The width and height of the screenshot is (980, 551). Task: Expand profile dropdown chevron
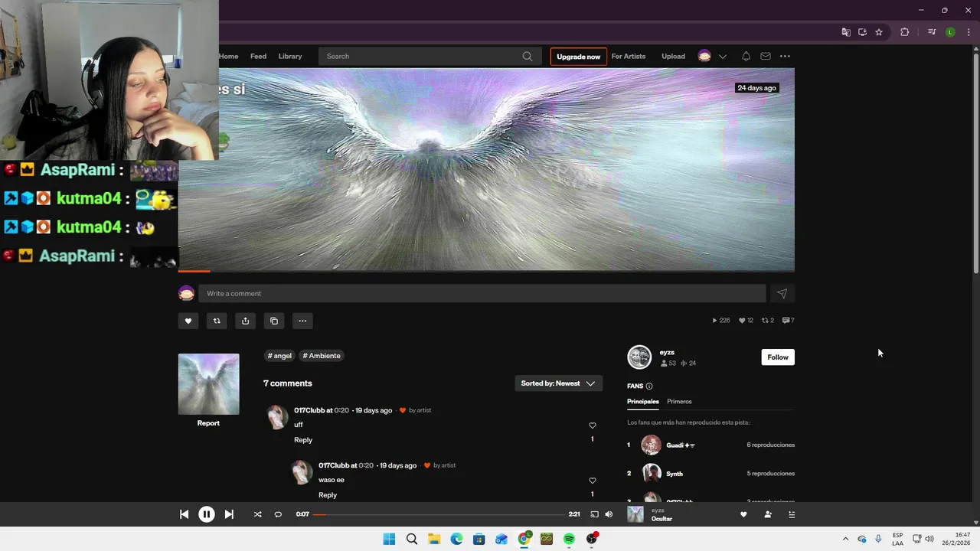(x=722, y=56)
